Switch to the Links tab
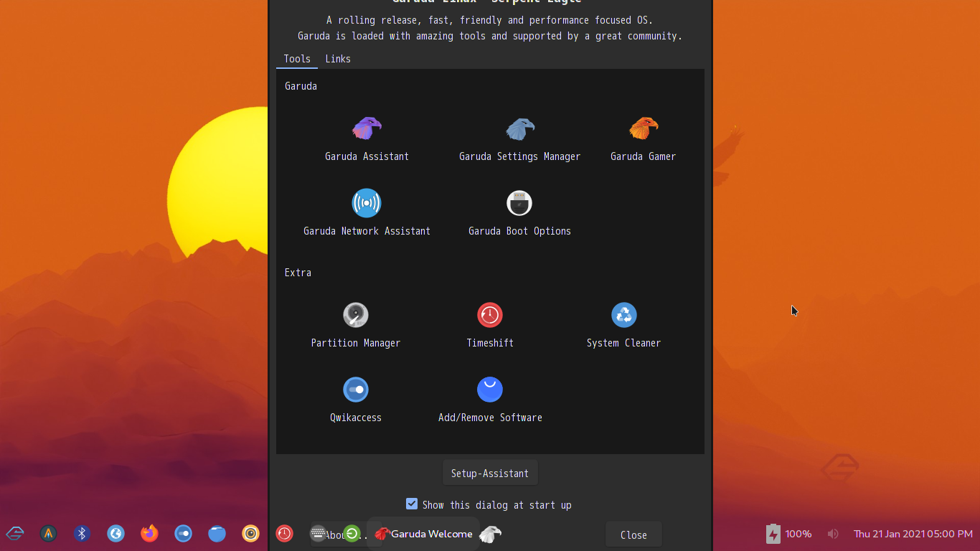Screen dimensions: 980x551 coord(338,59)
